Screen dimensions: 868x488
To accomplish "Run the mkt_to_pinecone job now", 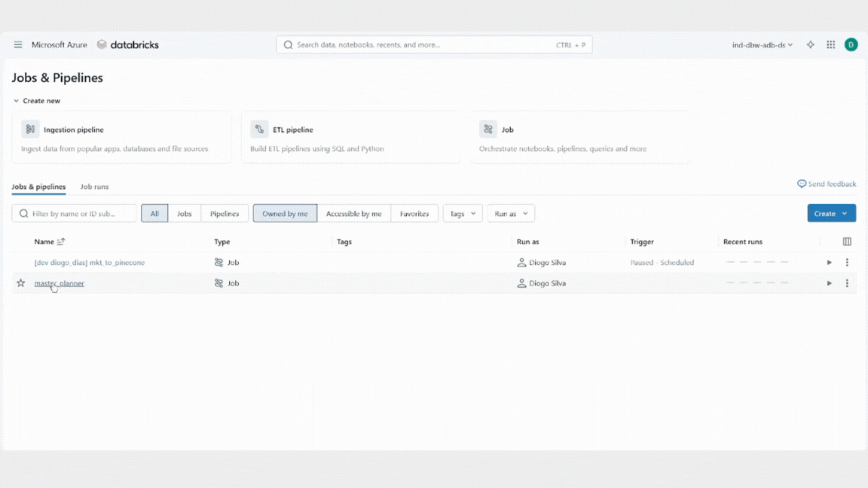I will click(829, 263).
